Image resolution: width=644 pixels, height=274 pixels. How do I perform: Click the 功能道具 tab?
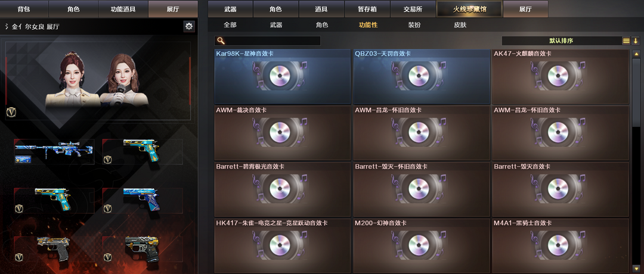coord(123,8)
